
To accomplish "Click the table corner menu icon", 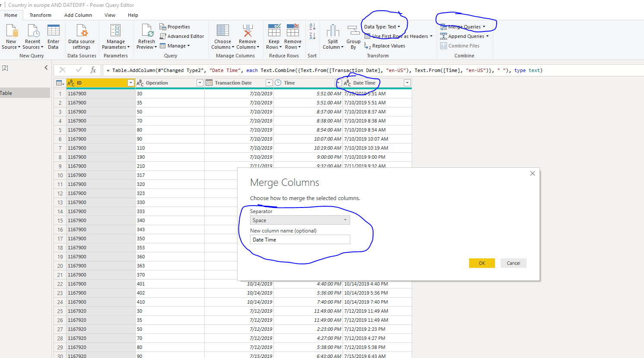I will tap(60, 83).
